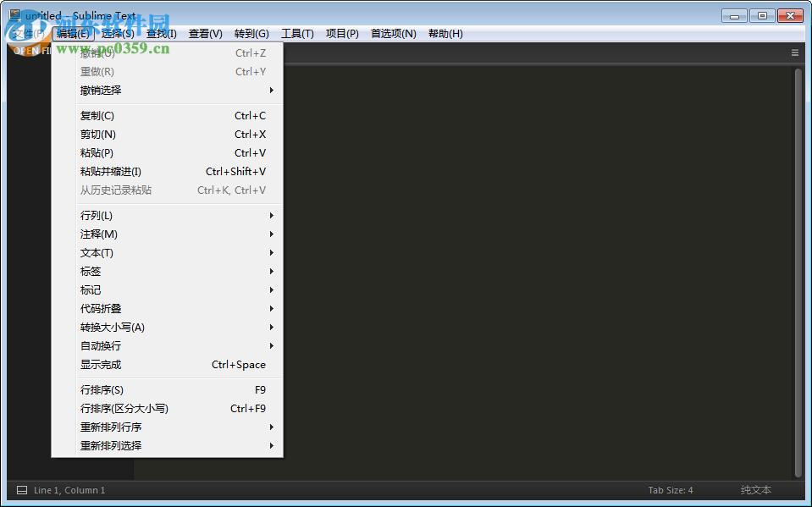This screenshot has width=812, height=507.
Task: Open the 查找 menu
Action: click(x=160, y=33)
